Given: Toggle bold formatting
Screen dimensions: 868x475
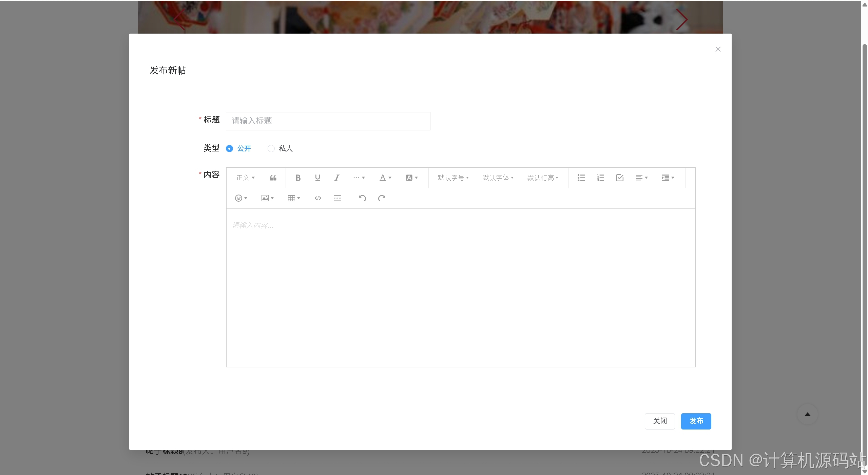Looking at the screenshot, I should click(298, 178).
